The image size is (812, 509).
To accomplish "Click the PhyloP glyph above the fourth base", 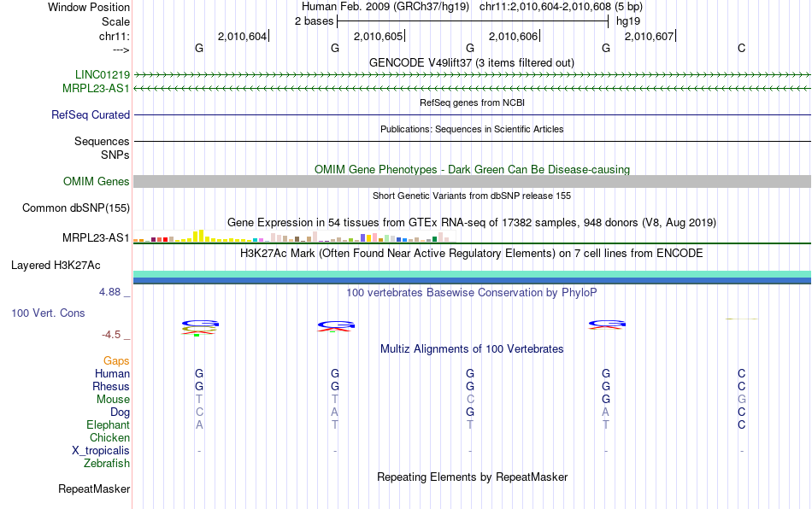I will [x=607, y=325].
